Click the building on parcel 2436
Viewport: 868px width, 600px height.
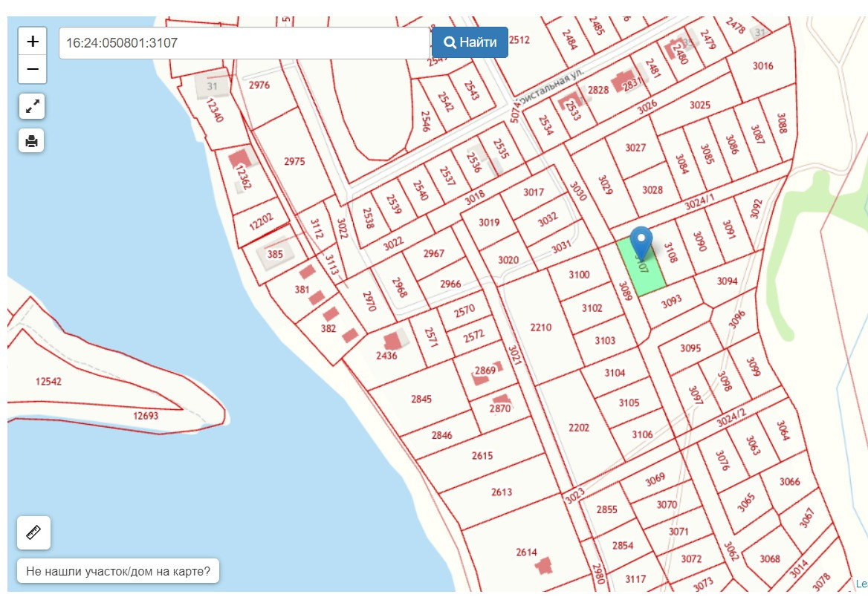pyautogui.click(x=392, y=339)
